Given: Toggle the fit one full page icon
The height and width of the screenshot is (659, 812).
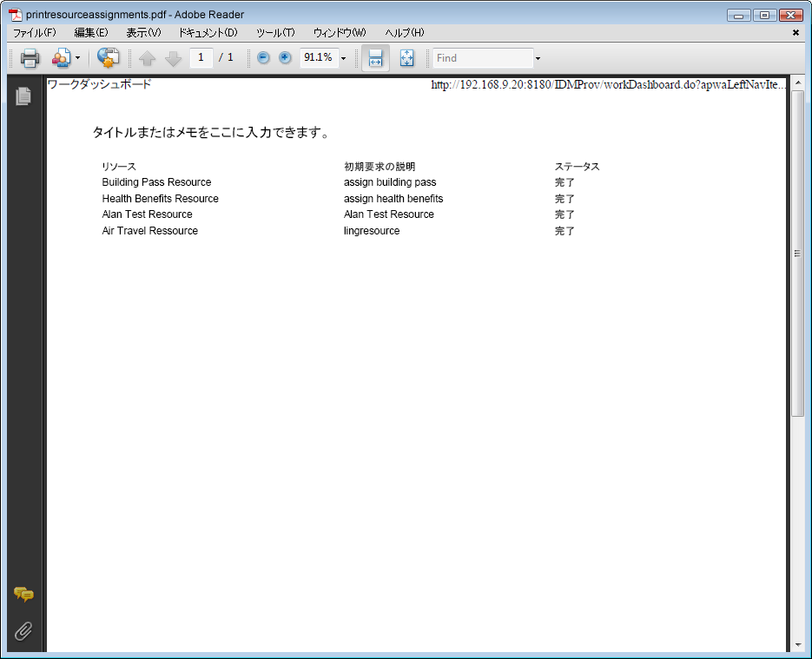Looking at the screenshot, I should (x=407, y=58).
